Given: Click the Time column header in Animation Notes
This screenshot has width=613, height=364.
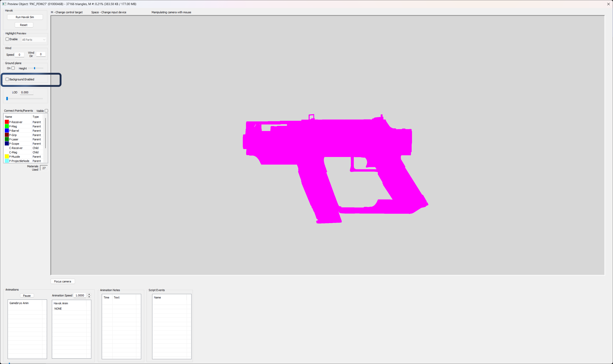Looking at the screenshot, I should pyautogui.click(x=107, y=297).
